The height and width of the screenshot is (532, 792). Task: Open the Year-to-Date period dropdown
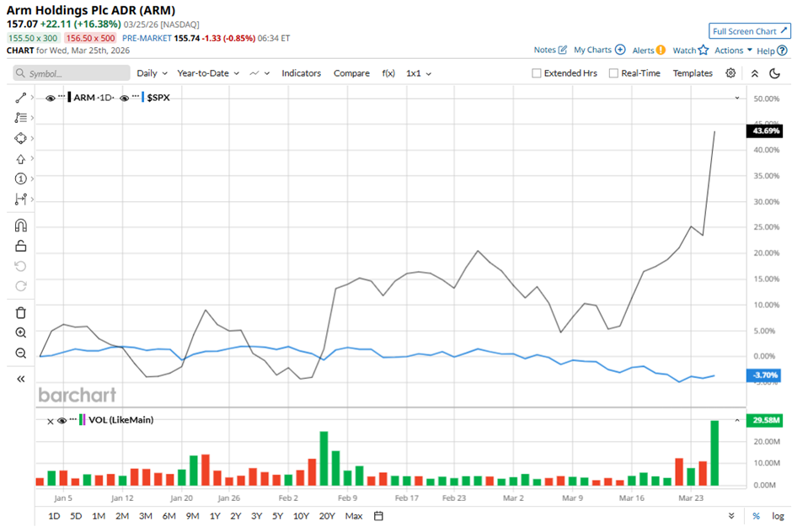coord(208,73)
